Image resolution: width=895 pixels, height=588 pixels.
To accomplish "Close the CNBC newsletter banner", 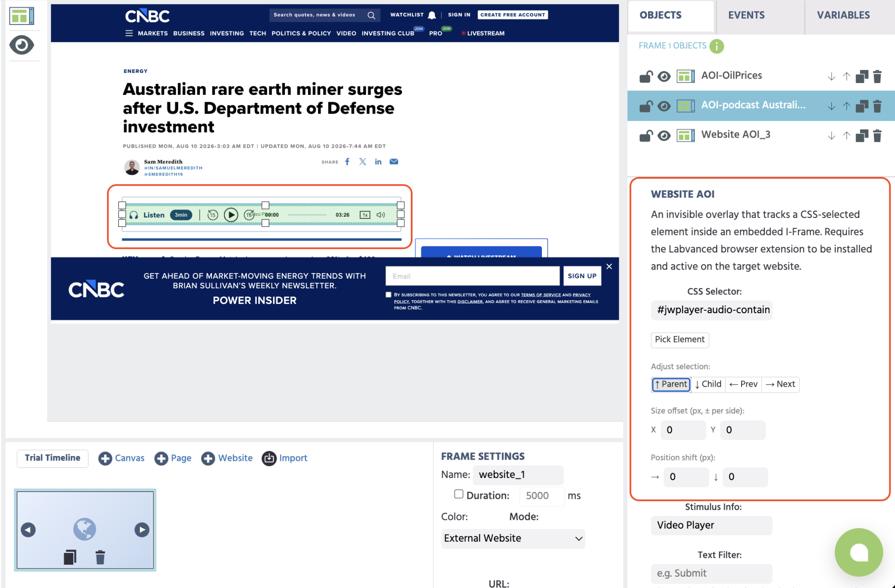I will 609,267.
